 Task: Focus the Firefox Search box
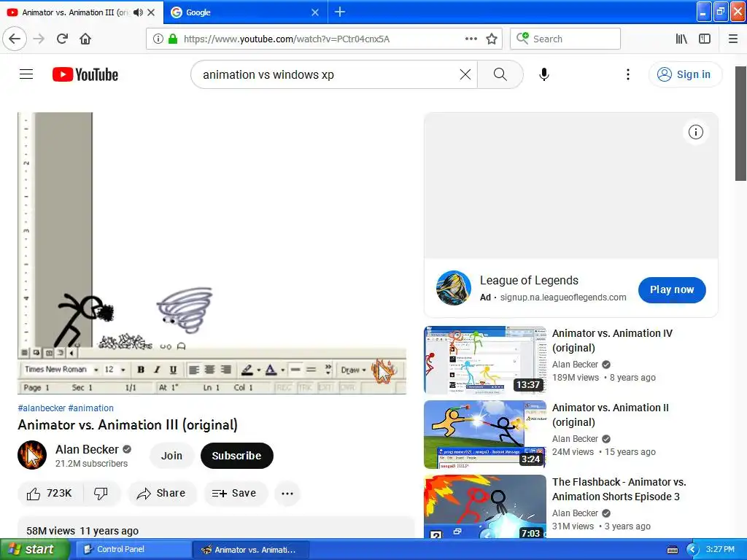tap(565, 39)
